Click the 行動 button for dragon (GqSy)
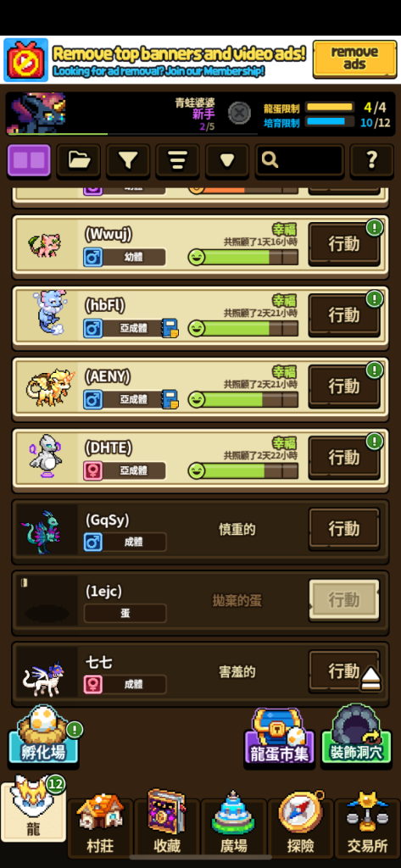 (344, 529)
